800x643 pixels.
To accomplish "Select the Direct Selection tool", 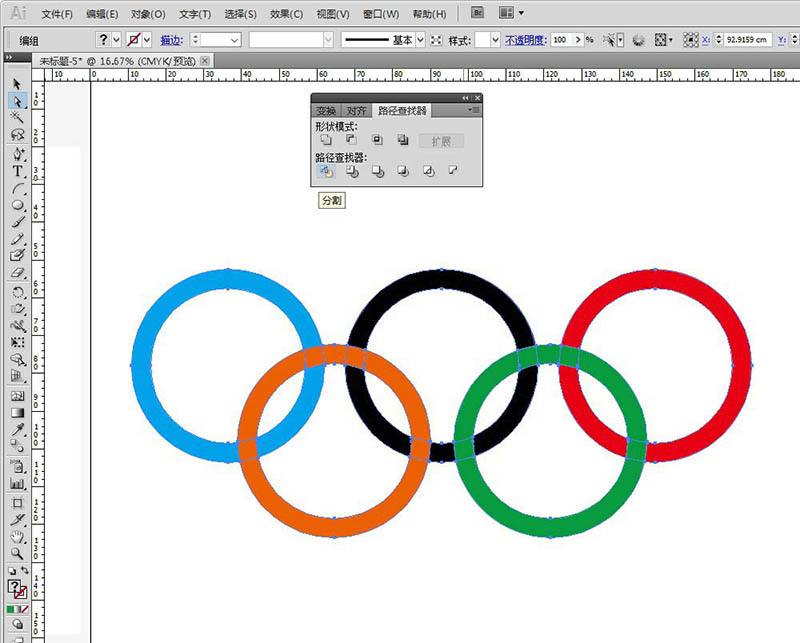I will pos(17,101).
